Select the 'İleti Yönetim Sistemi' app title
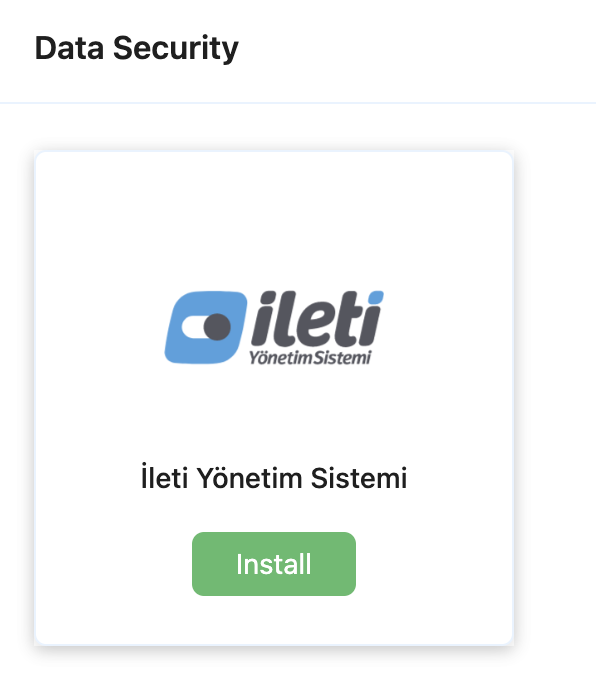This screenshot has height=690, width=596. pos(274,478)
